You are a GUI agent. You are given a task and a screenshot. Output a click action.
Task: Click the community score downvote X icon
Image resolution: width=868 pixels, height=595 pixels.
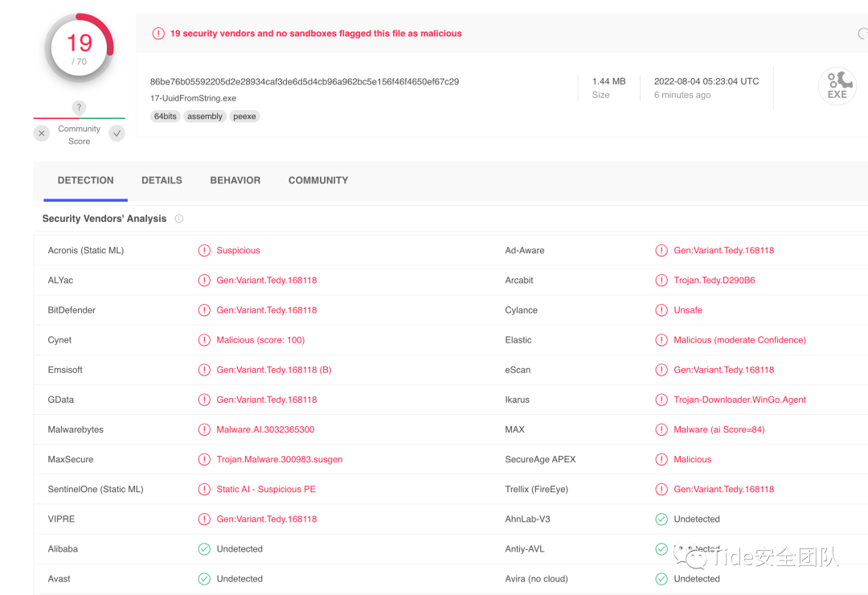tap(42, 133)
